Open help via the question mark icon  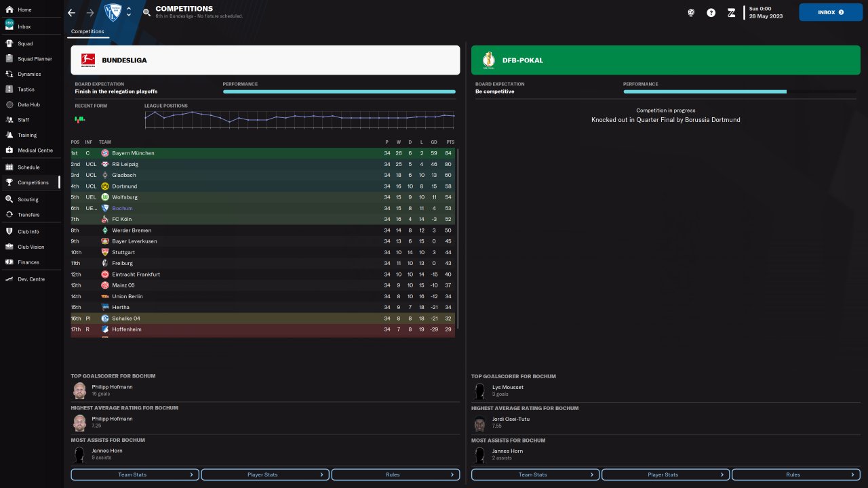coord(711,12)
